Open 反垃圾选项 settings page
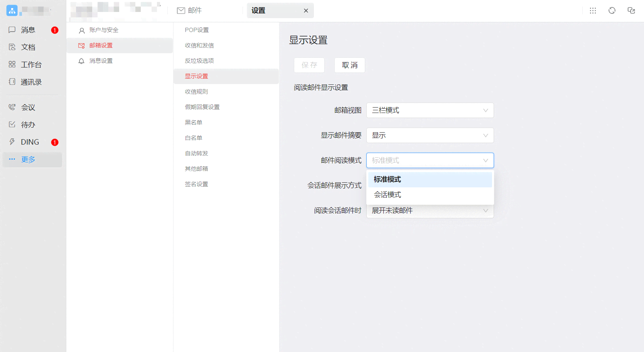Screen dimensions: 644x352 point(226,61)
